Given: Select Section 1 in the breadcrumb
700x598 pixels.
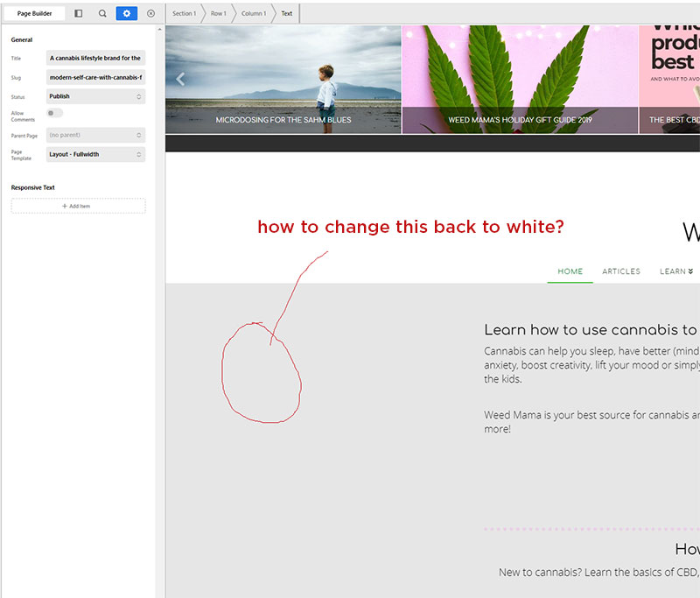Looking at the screenshot, I should 184,14.
